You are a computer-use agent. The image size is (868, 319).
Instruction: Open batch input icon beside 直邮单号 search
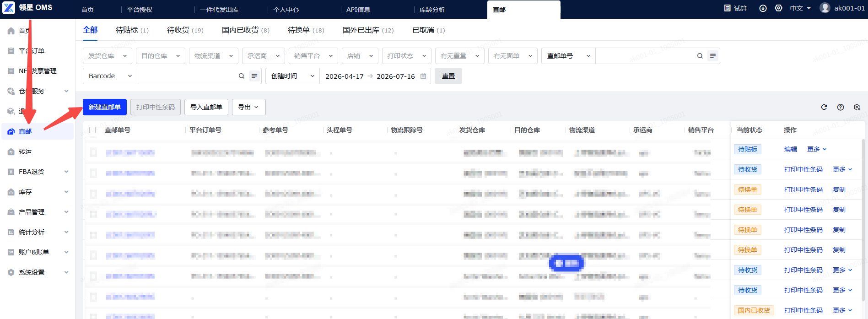point(712,56)
